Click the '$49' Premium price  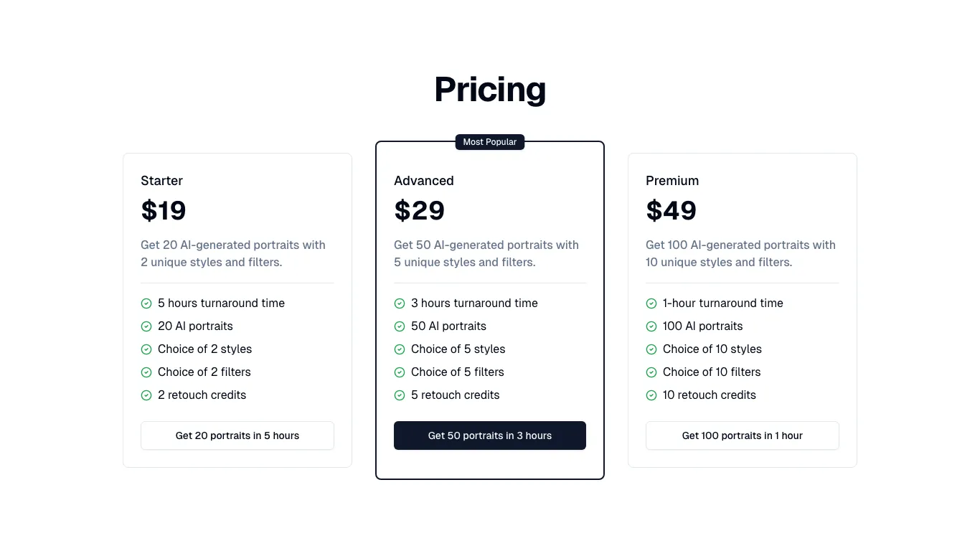(671, 210)
